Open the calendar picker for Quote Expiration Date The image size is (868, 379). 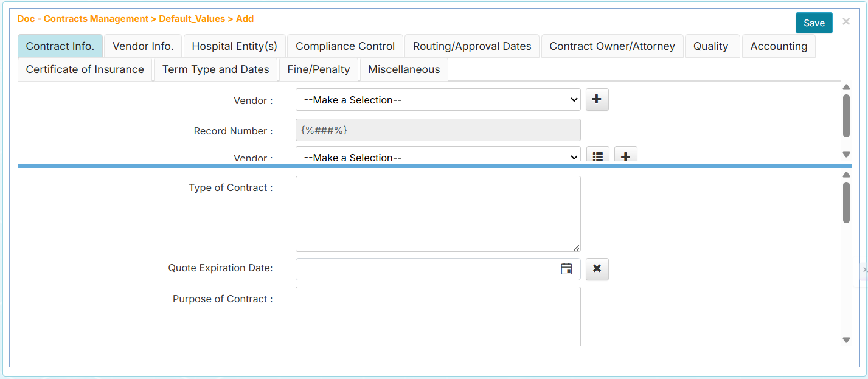point(566,268)
